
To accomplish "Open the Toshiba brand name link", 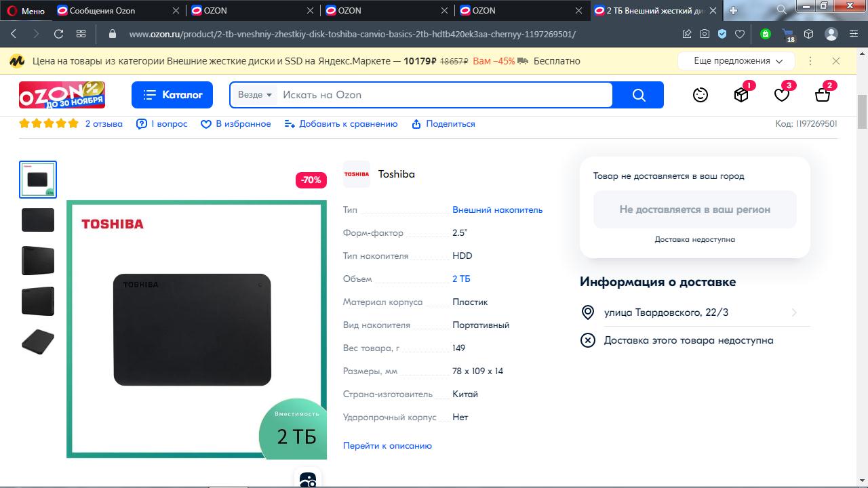I will point(397,174).
